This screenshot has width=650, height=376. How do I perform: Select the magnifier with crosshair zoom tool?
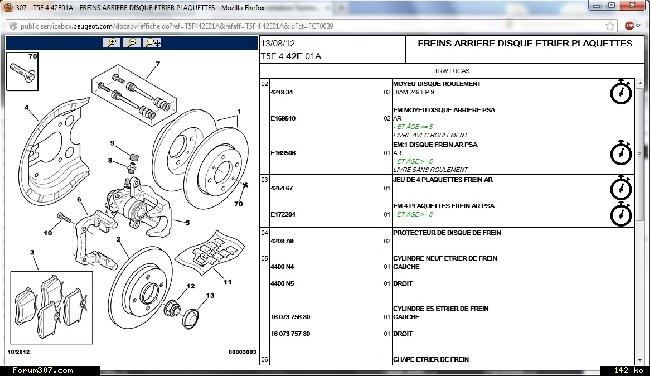[152, 43]
